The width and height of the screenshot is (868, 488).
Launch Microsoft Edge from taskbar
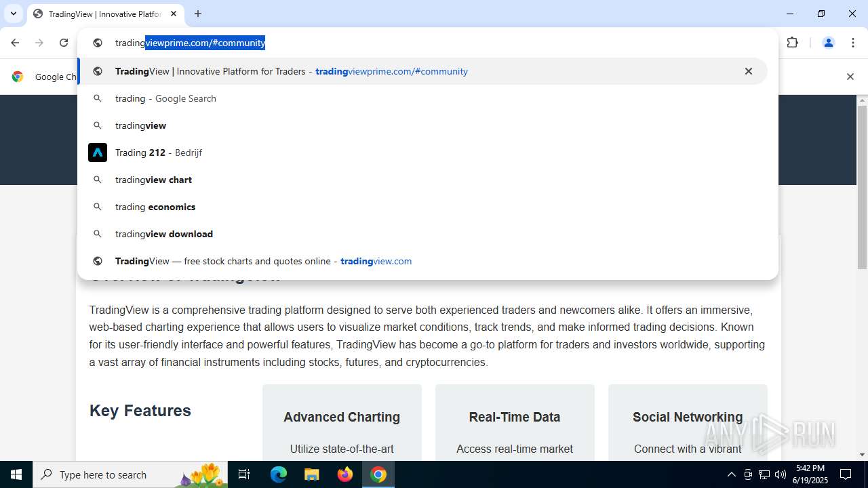point(279,474)
